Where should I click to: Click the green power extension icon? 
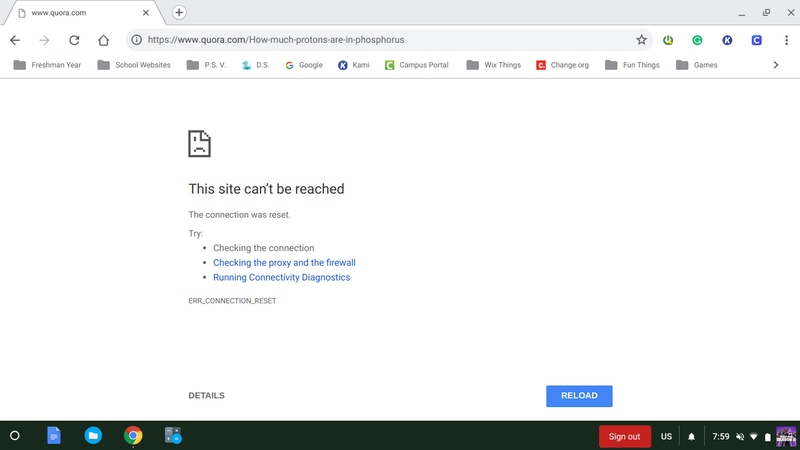tap(668, 40)
